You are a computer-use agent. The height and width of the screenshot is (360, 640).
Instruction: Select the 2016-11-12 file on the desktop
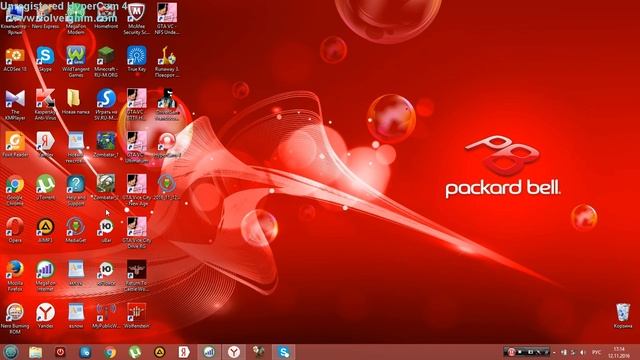coord(167,188)
